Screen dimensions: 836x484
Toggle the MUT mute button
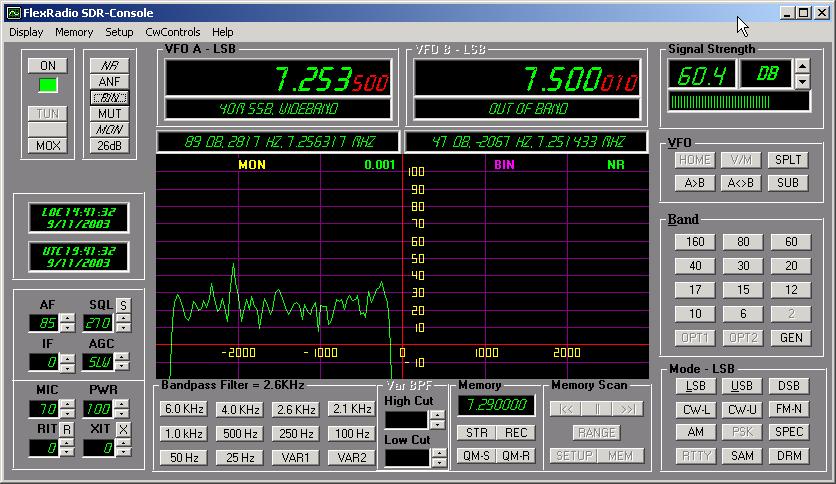pyautogui.click(x=110, y=113)
